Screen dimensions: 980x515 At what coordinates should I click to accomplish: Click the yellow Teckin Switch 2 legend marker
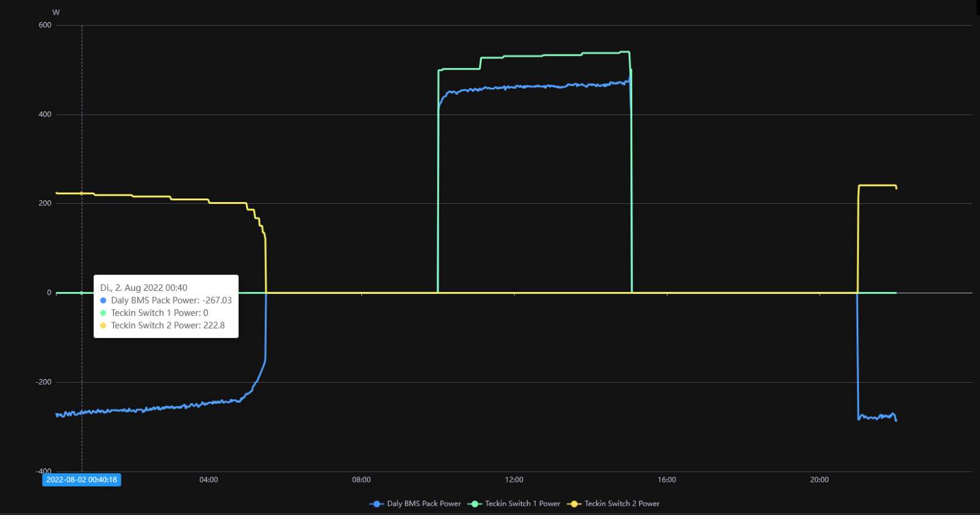574,504
